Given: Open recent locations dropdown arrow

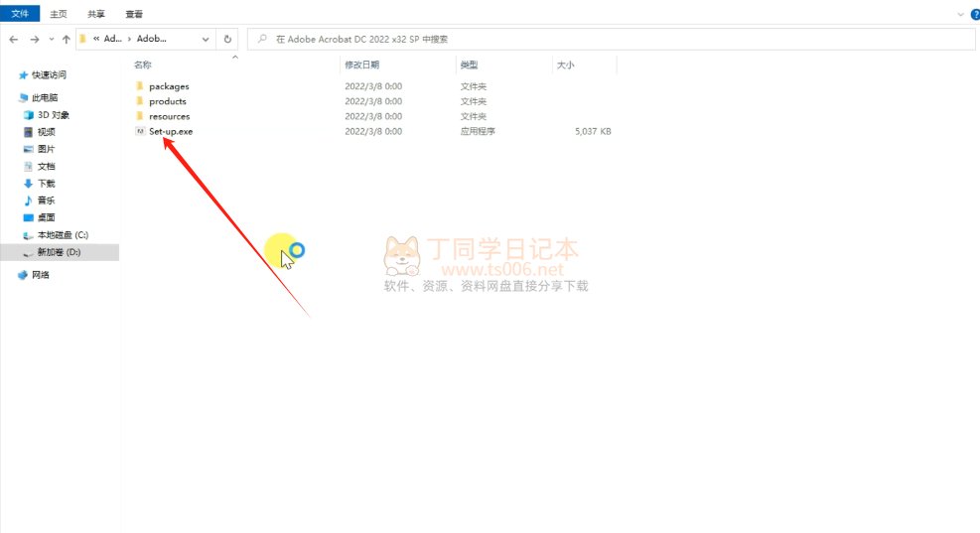Looking at the screenshot, I should tap(52, 40).
